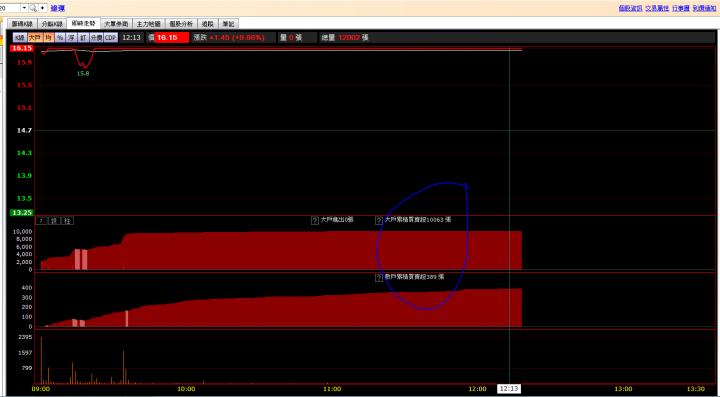Toggle the 均 average line button

tap(48, 38)
